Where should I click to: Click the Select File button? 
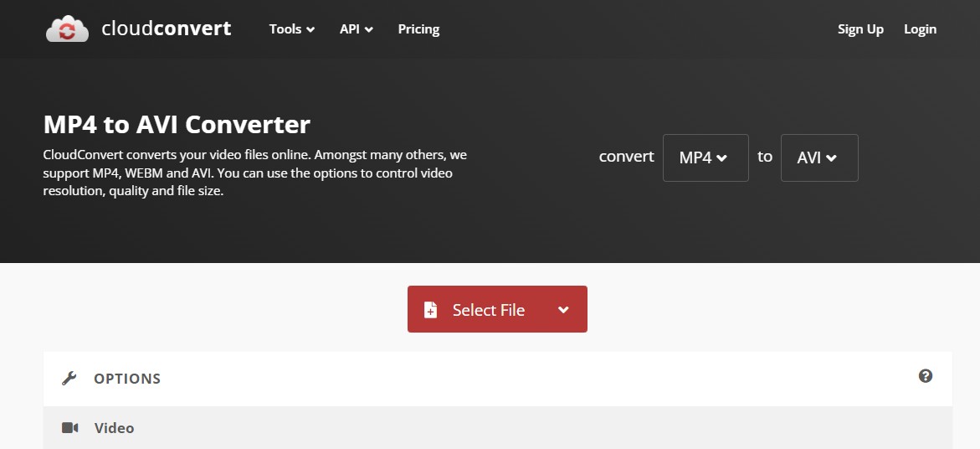tap(497, 309)
